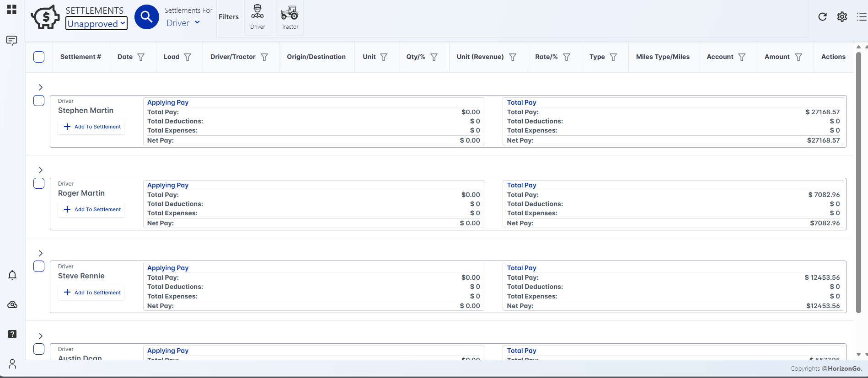The width and height of the screenshot is (868, 378).
Task: Tick the checkbox for Stephen Martin
Action: click(39, 101)
